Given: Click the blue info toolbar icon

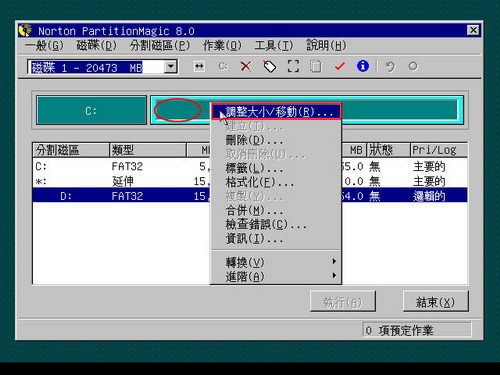Looking at the screenshot, I should click(x=363, y=66).
